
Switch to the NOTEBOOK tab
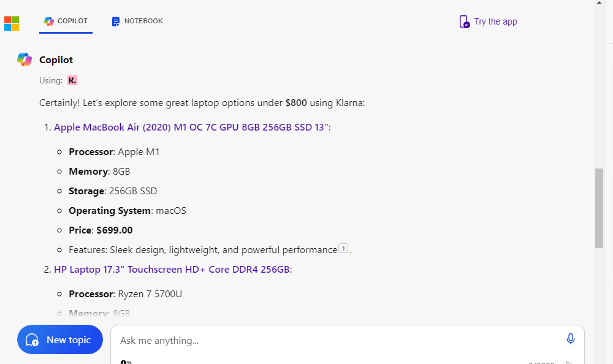[x=136, y=20]
